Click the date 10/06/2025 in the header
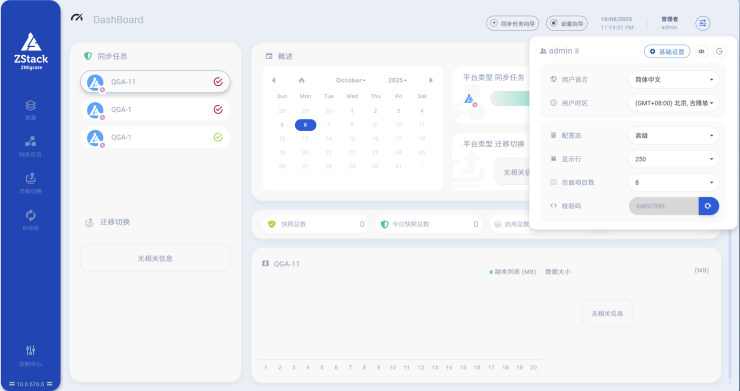 click(616, 19)
